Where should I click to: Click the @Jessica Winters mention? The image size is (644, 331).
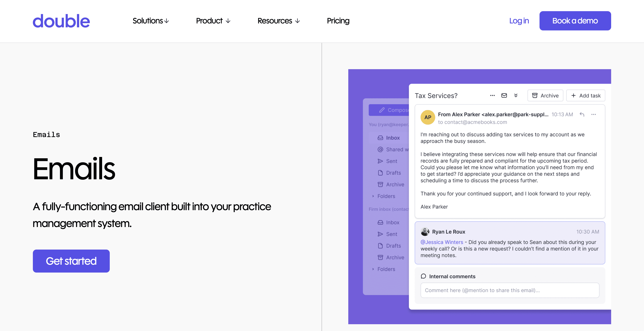pyautogui.click(x=442, y=242)
